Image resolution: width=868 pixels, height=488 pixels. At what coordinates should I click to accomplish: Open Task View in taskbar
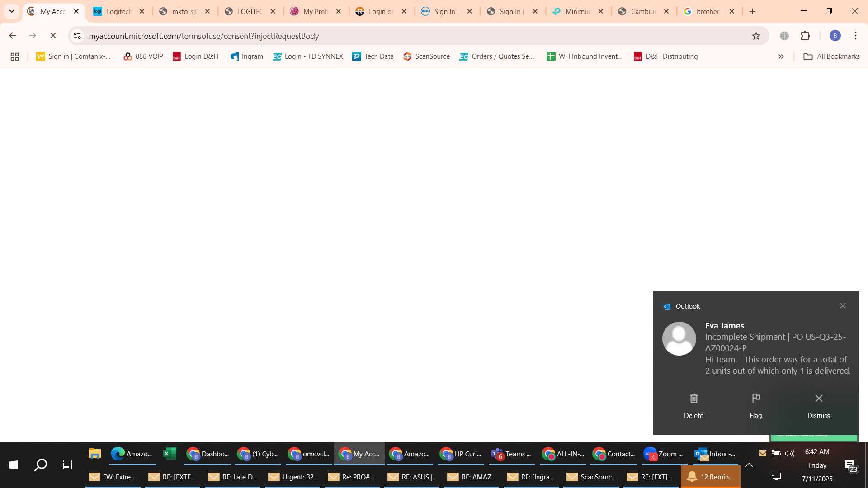coord(68,465)
